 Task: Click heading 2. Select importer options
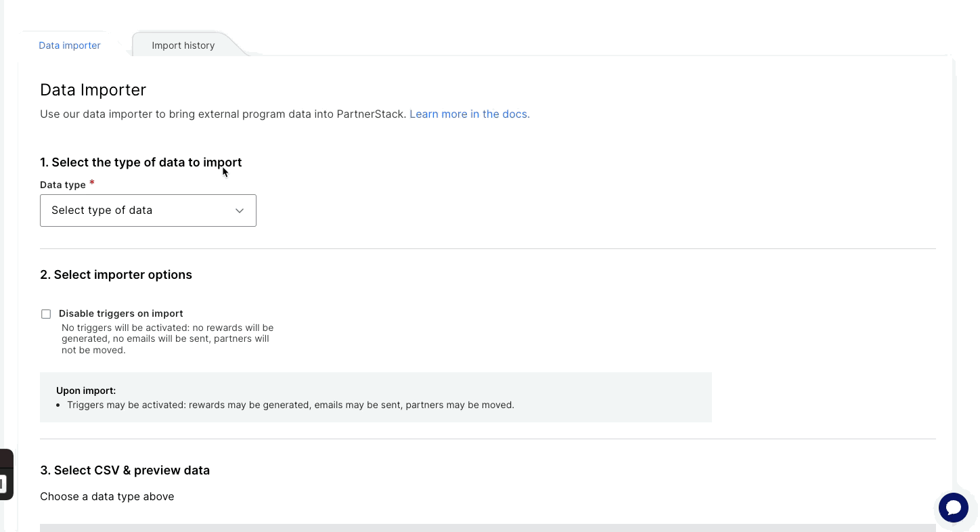point(116,275)
